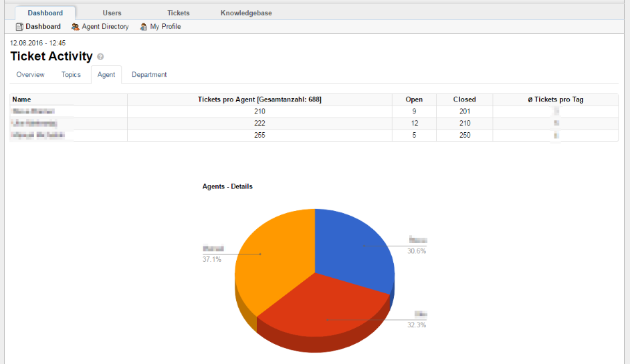The image size is (630, 364).
Task: Click the Agent Directory people icon
Action: (75, 27)
